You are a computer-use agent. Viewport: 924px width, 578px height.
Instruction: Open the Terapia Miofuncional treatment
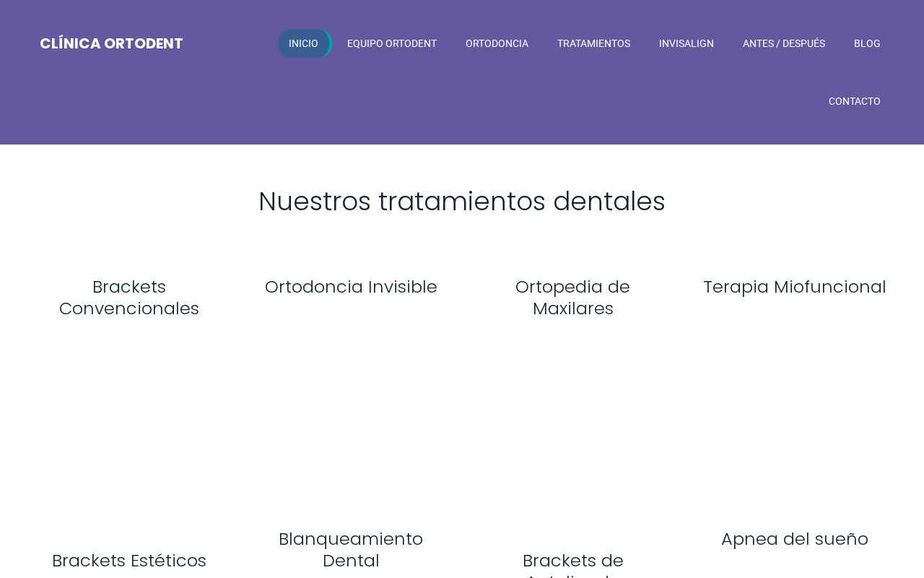click(x=795, y=287)
